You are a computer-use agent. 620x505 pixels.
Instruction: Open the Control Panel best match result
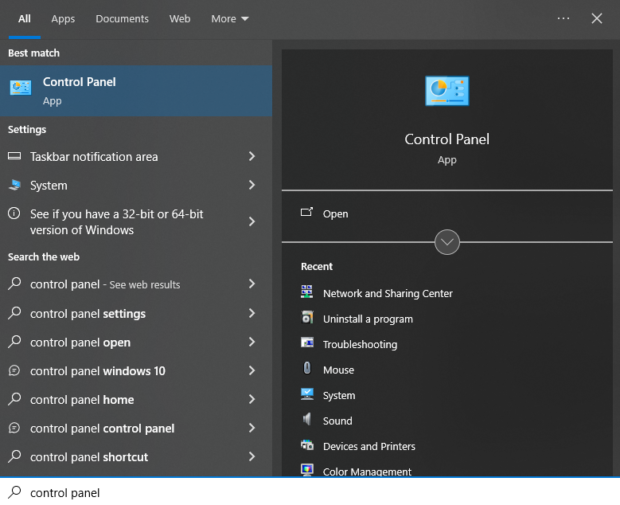click(x=136, y=91)
